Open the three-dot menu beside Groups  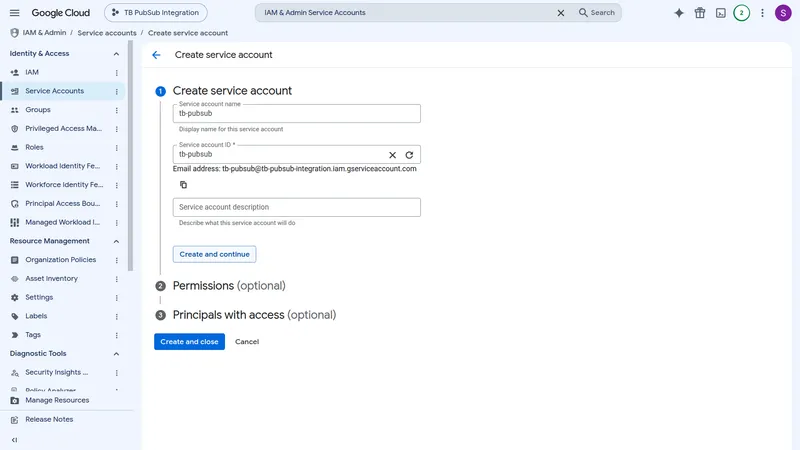116,110
